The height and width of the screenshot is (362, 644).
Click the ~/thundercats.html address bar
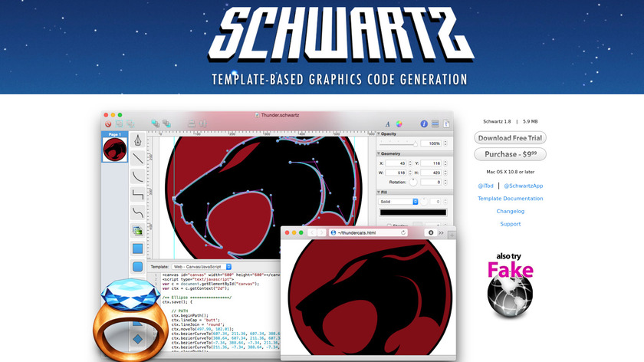(369, 232)
